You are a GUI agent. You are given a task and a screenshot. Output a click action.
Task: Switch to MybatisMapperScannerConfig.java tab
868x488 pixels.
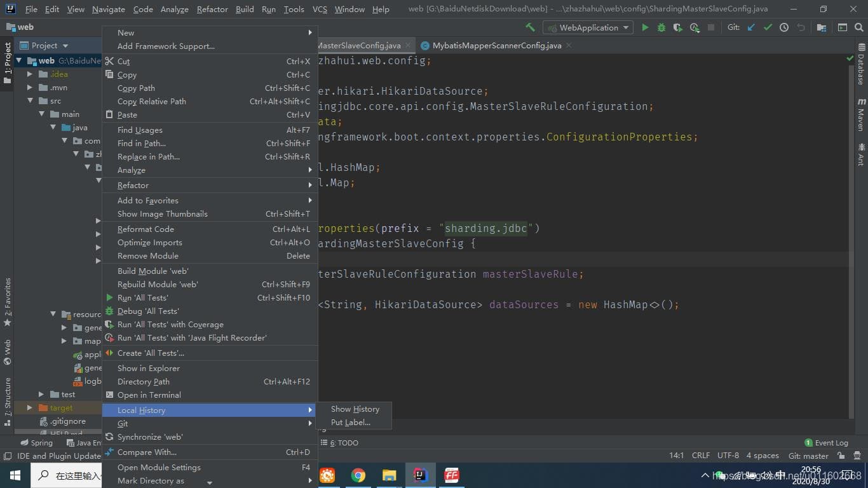pyautogui.click(x=496, y=46)
